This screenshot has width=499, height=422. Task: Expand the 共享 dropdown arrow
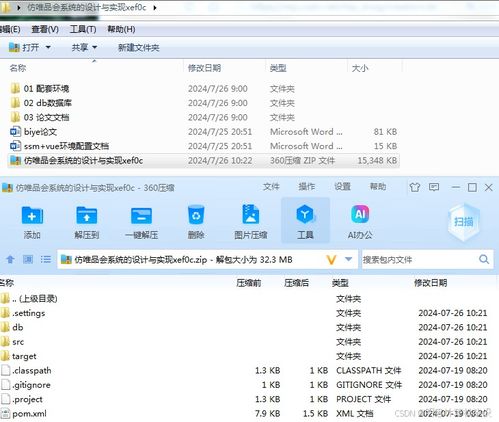point(94,47)
